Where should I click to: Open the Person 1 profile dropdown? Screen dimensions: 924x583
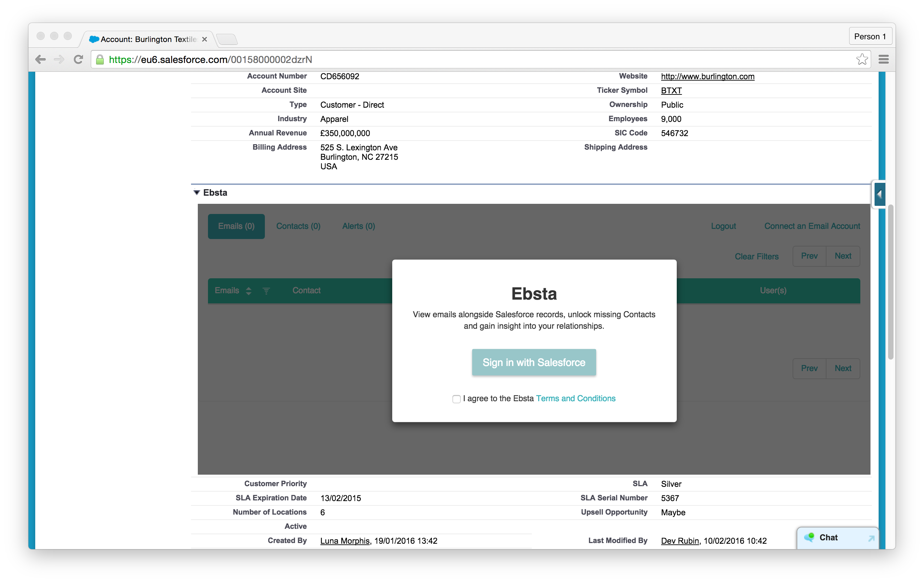pos(870,37)
